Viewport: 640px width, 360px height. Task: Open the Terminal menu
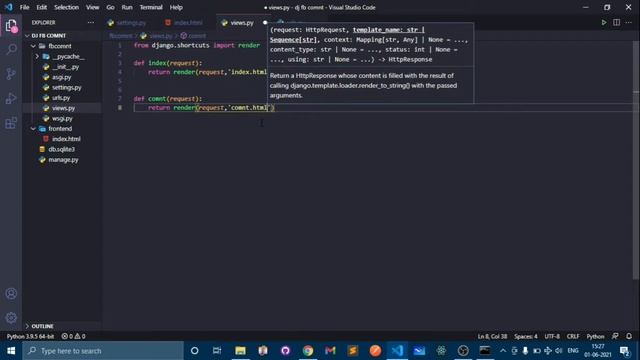tap(151, 7)
